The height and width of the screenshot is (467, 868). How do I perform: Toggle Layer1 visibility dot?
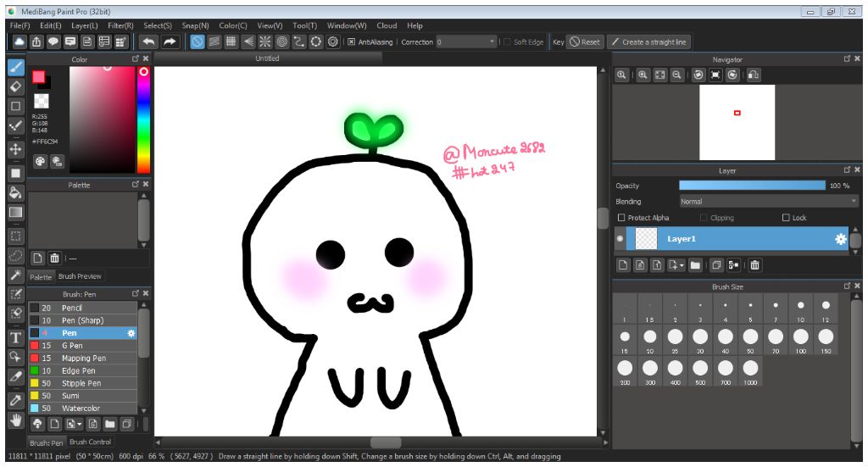(620, 239)
